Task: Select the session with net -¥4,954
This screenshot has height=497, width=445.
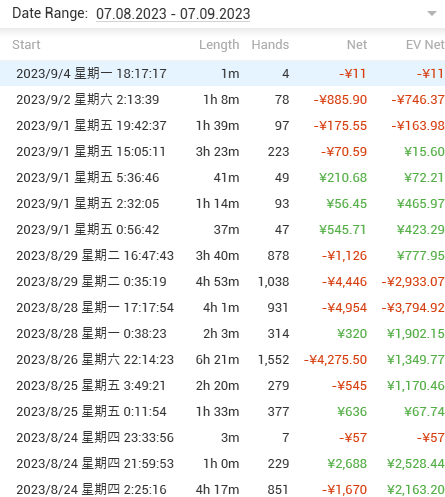Action: 222,307
